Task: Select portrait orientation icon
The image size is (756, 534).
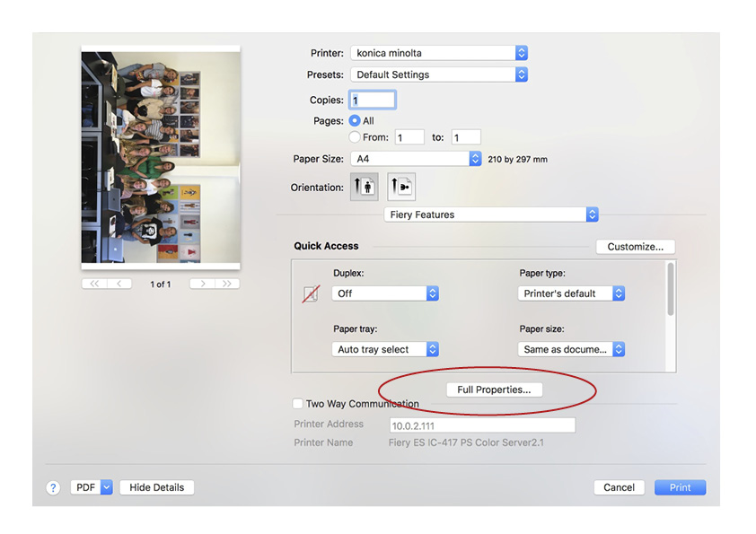Action: 364,187
